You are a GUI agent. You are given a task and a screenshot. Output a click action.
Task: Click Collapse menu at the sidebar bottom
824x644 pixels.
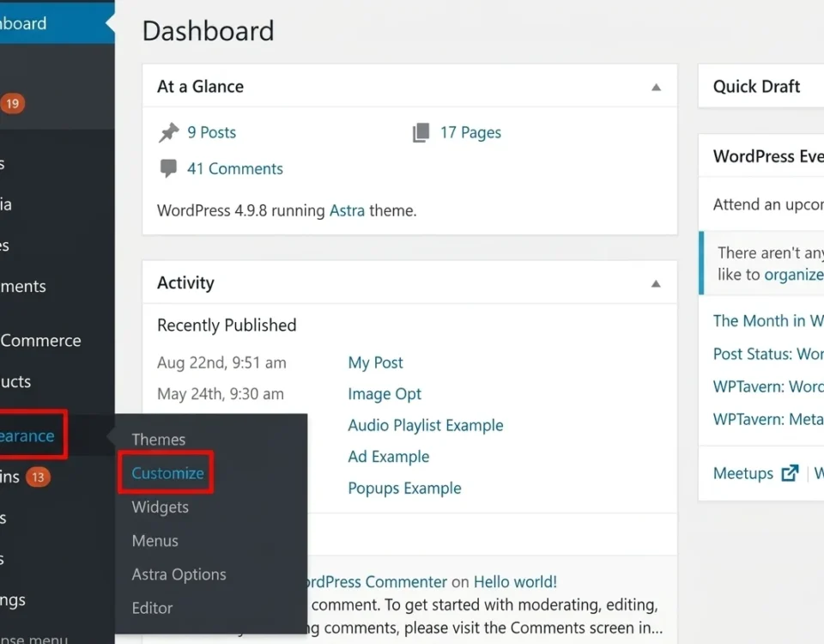pyautogui.click(x=34, y=639)
